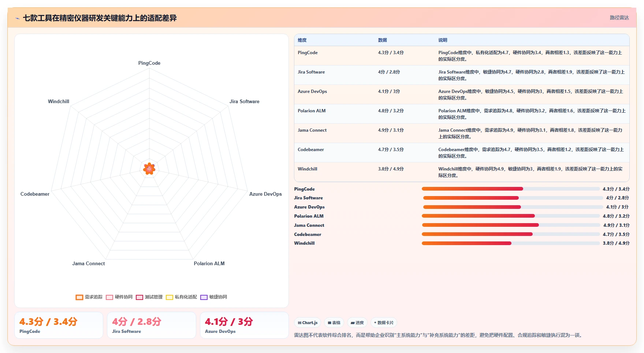
Task: Click the Azure DevOps progress list label
Action: (309, 207)
